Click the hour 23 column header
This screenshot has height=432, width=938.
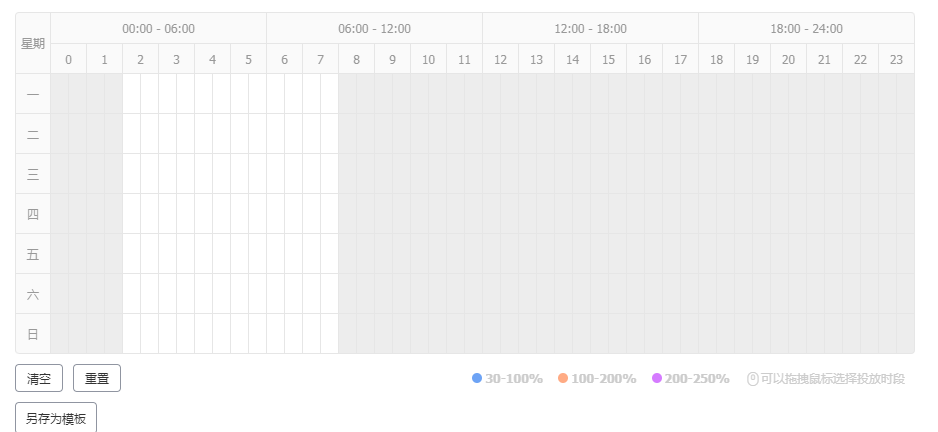[896, 60]
